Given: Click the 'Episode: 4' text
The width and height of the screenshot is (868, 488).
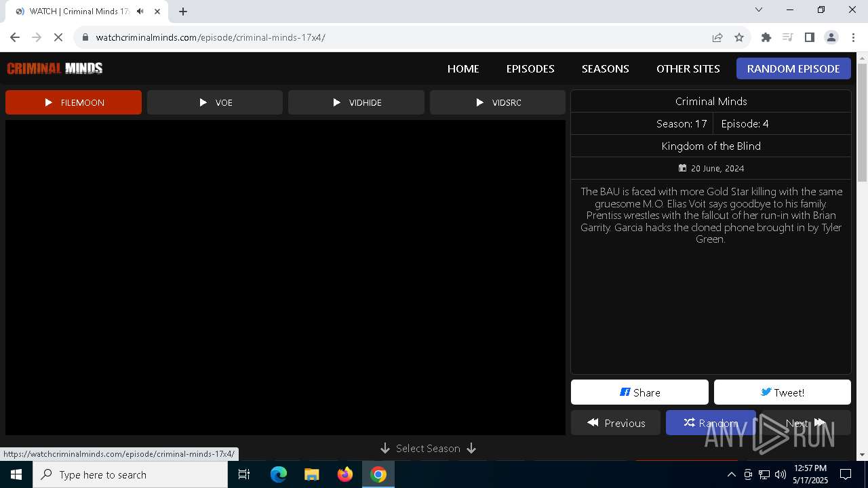Looking at the screenshot, I should (x=745, y=123).
